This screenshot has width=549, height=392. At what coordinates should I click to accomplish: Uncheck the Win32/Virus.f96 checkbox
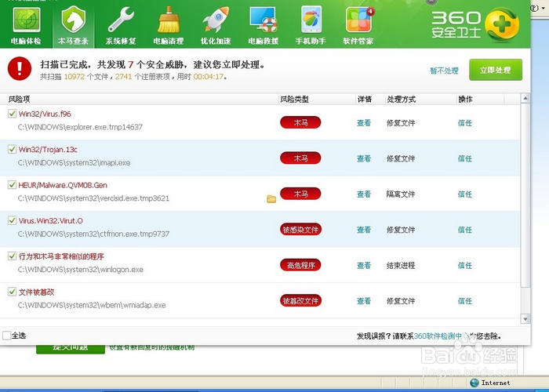12,114
